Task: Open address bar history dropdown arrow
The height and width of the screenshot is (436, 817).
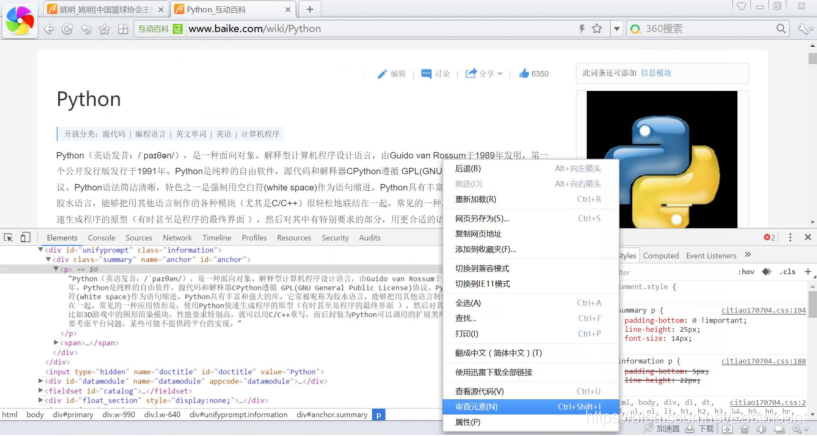Action: click(x=616, y=29)
